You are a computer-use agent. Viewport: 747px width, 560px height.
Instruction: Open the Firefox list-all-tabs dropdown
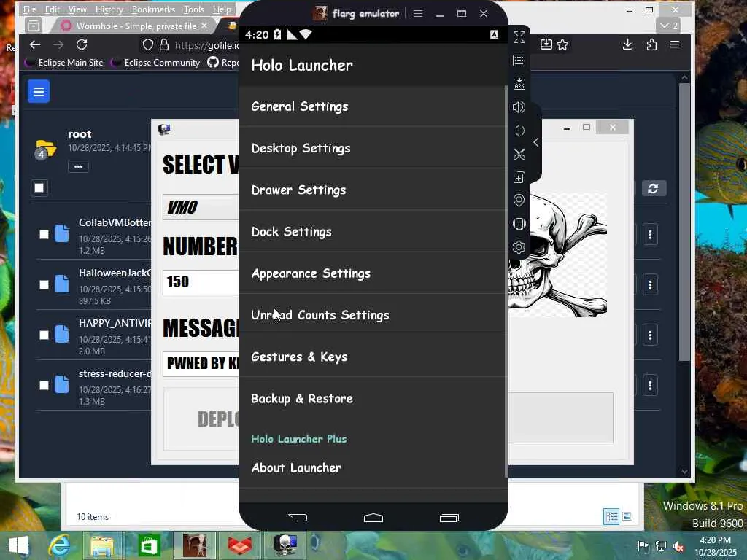point(668,26)
